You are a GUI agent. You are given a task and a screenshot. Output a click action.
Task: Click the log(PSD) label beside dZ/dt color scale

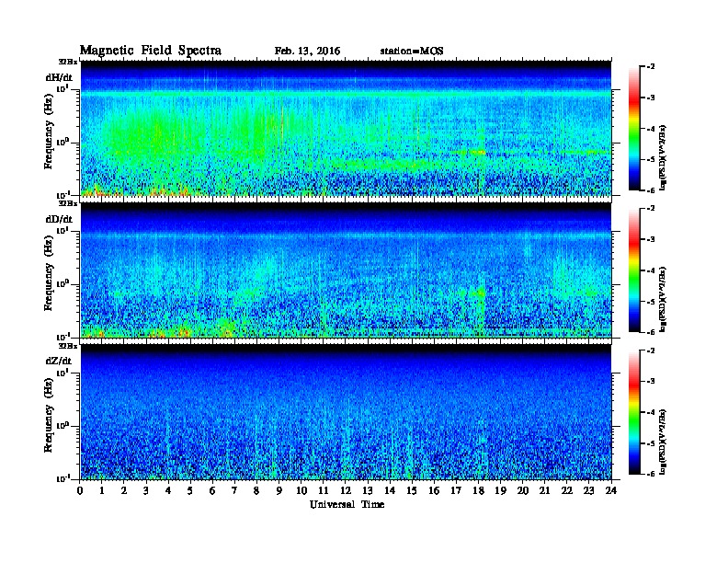click(663, 442)
